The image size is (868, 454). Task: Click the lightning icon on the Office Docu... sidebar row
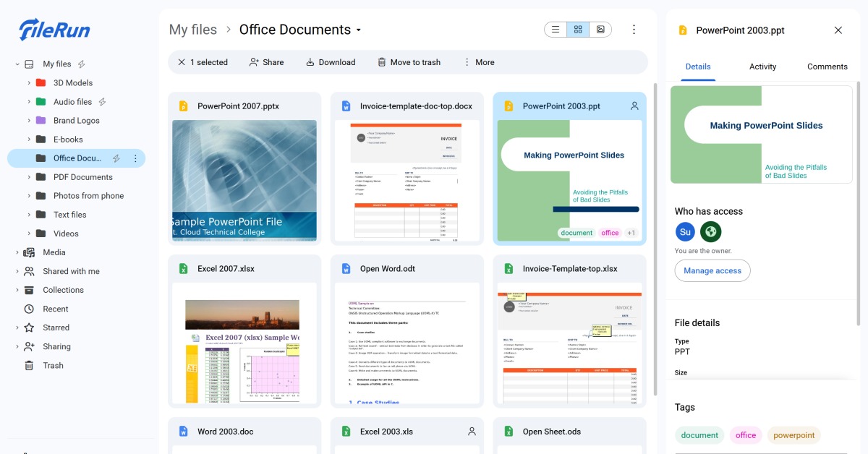(116, 158)
